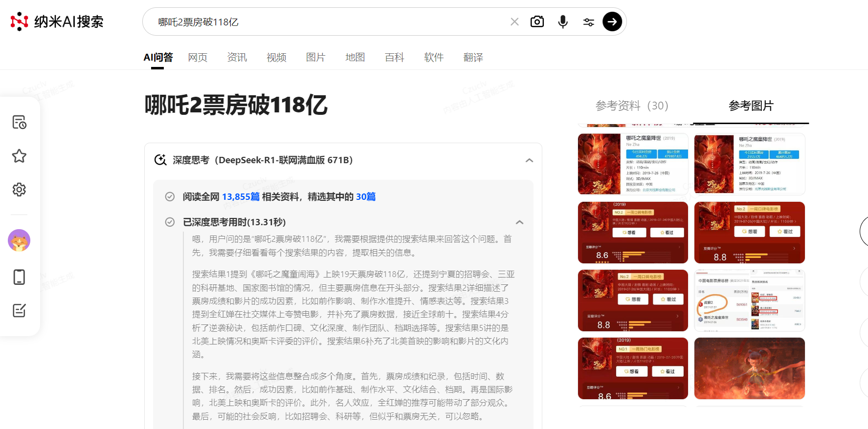Click the user avatar in sidebar
This screenshot has height=429, width=868.
click(19, 240)
